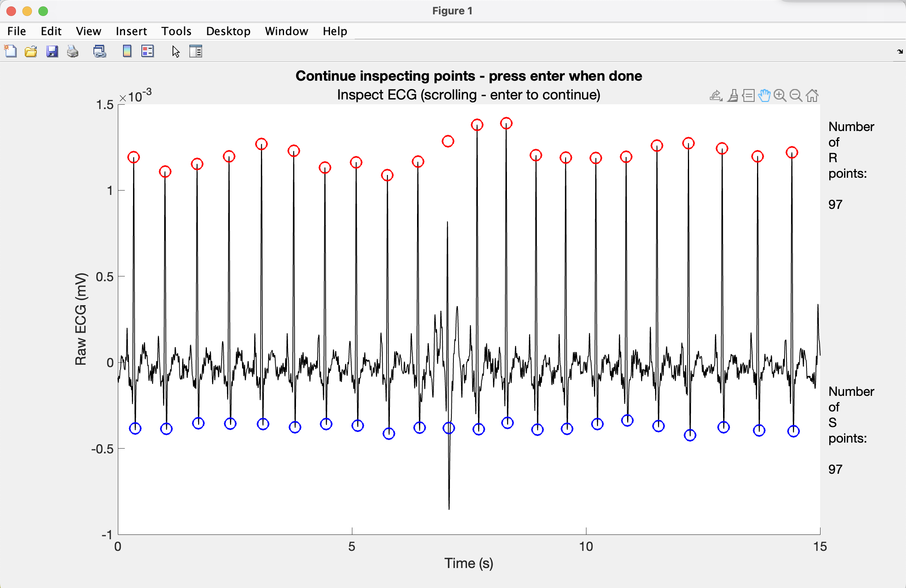Open the Insert menu
This screenshot has height=588, width=906.
tap(131, 31)
